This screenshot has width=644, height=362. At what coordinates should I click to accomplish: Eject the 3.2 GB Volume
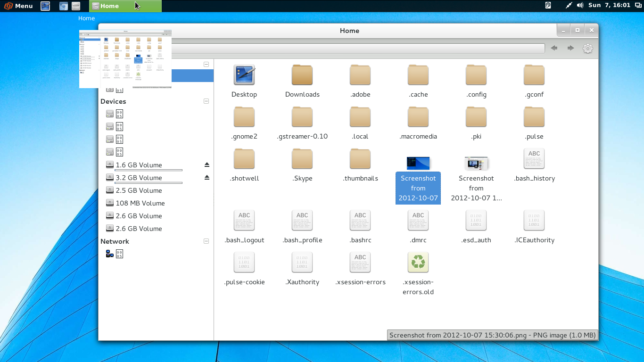[206, 178]
